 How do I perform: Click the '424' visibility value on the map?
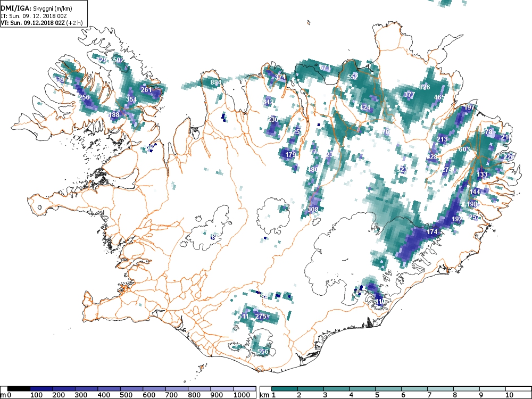pyautogui.click(x=365, y=107)
